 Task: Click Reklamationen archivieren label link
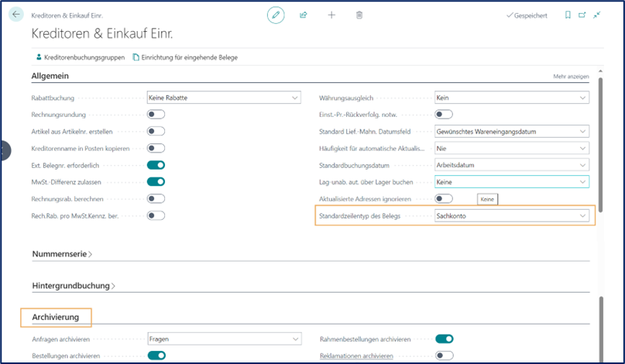tap(356, 355)
